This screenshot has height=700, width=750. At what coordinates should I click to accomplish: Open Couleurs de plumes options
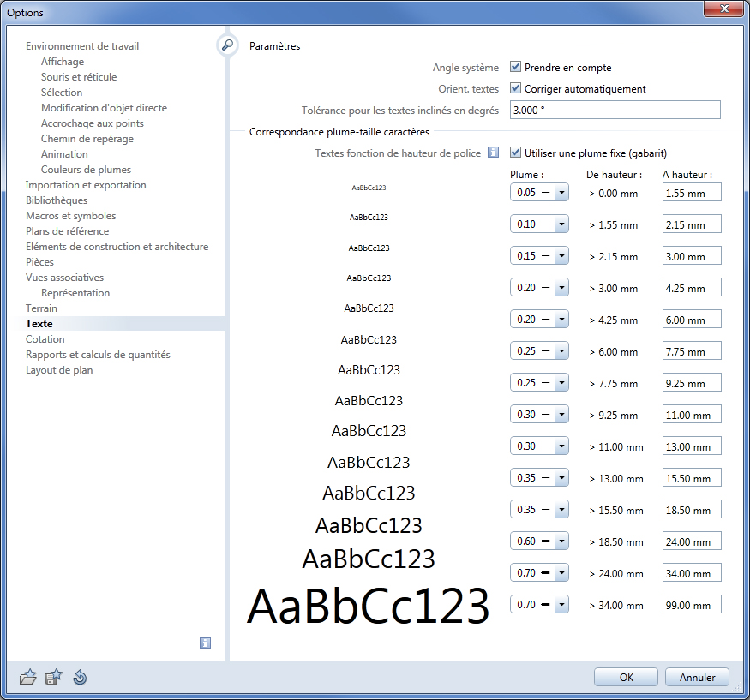pos(86,170)
